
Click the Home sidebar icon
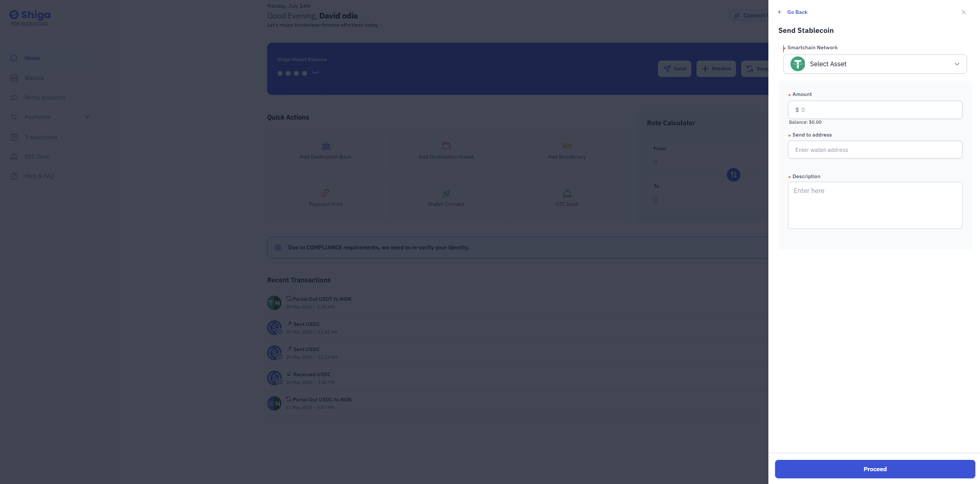(14, 58)
